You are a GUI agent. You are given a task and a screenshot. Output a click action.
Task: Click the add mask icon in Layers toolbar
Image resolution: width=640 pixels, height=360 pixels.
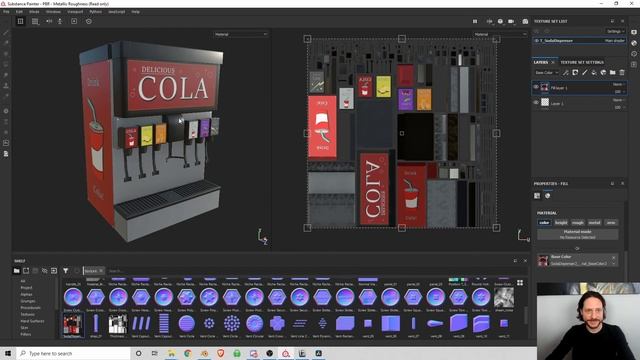575,73
